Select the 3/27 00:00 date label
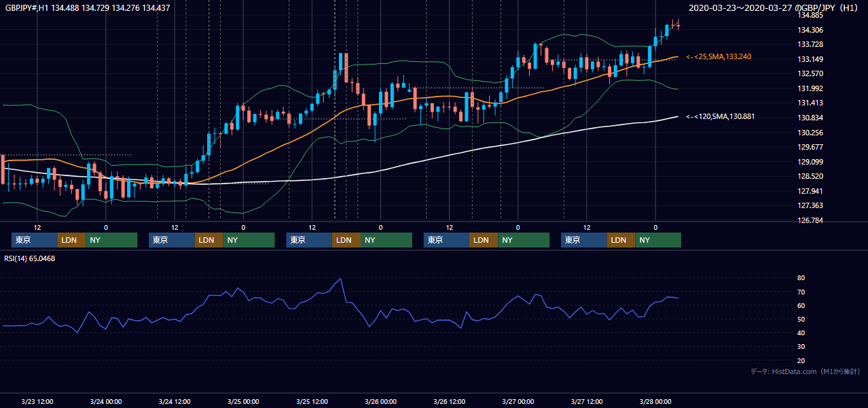The height and width of the screenshot is (408, 868). click(518, 401)
